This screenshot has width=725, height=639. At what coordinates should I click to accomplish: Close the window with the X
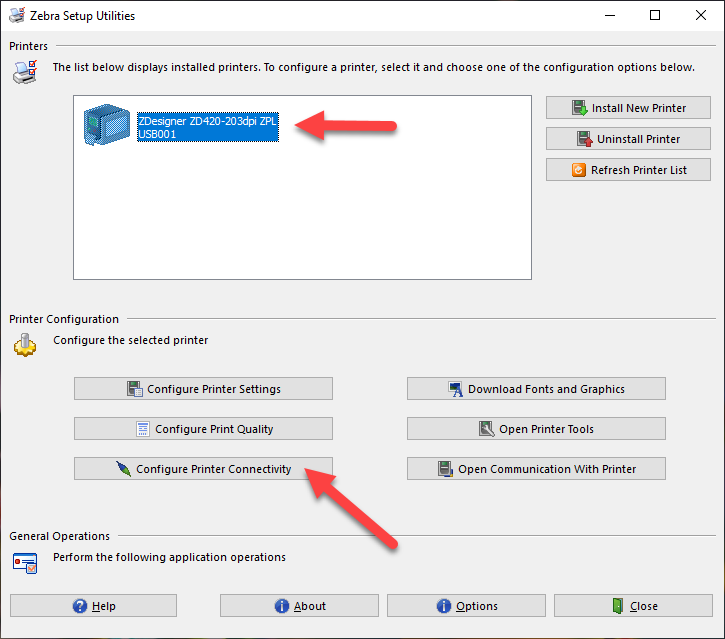tap(700, 15)
